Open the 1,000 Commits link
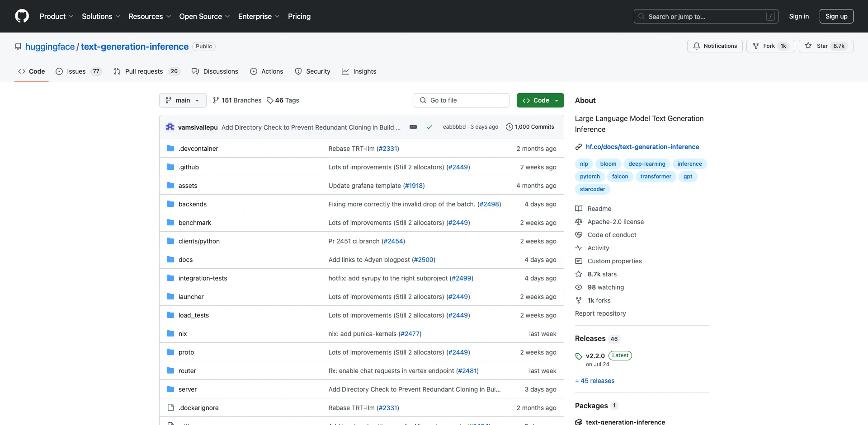This screenshot has height=425, width=868. pyautogui.click(x=530, y=127)
